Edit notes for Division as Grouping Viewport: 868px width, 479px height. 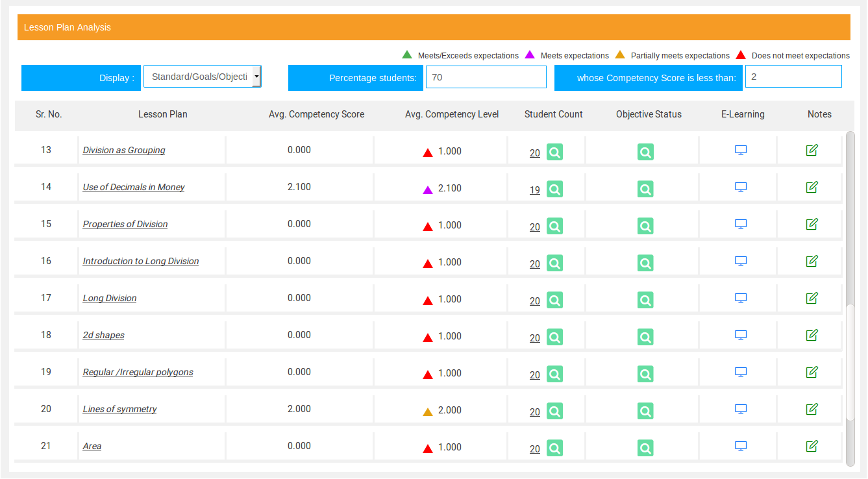coord(812,150)
